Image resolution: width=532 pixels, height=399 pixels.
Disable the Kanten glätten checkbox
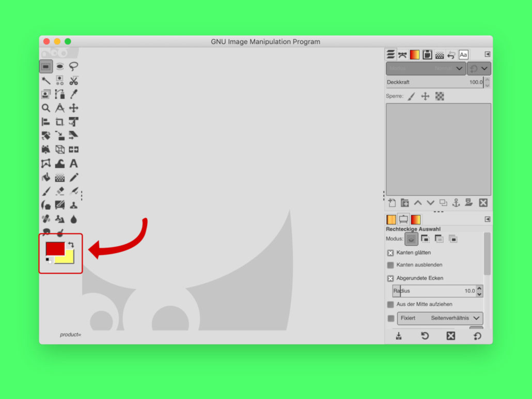coord(390,253)
